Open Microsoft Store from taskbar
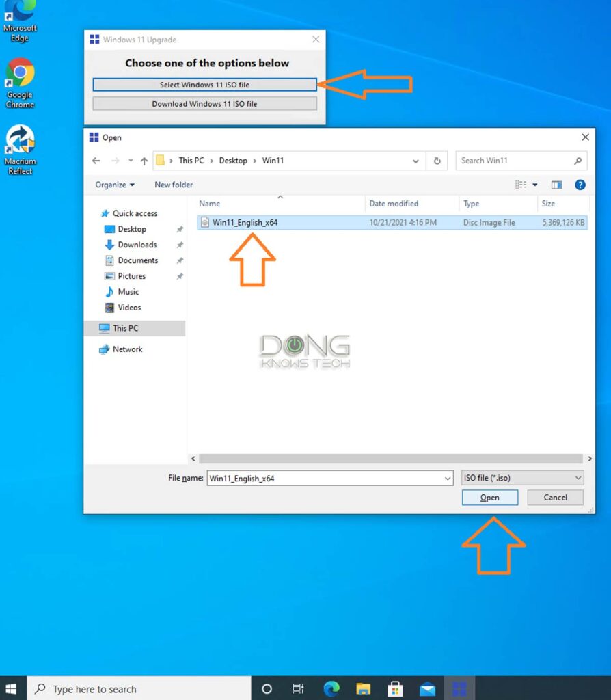The height and width of the screenshot is (700, 611). (x=395, y=689)
